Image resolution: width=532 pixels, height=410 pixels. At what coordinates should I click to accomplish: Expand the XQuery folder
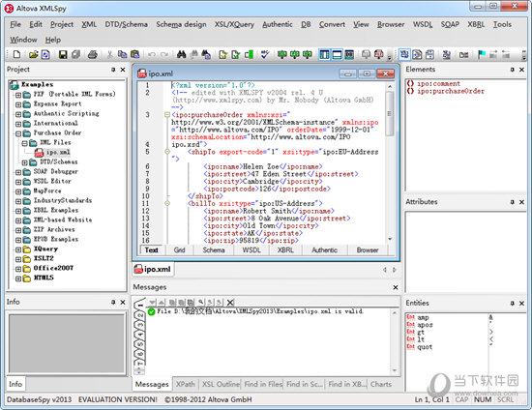point(18,249)
